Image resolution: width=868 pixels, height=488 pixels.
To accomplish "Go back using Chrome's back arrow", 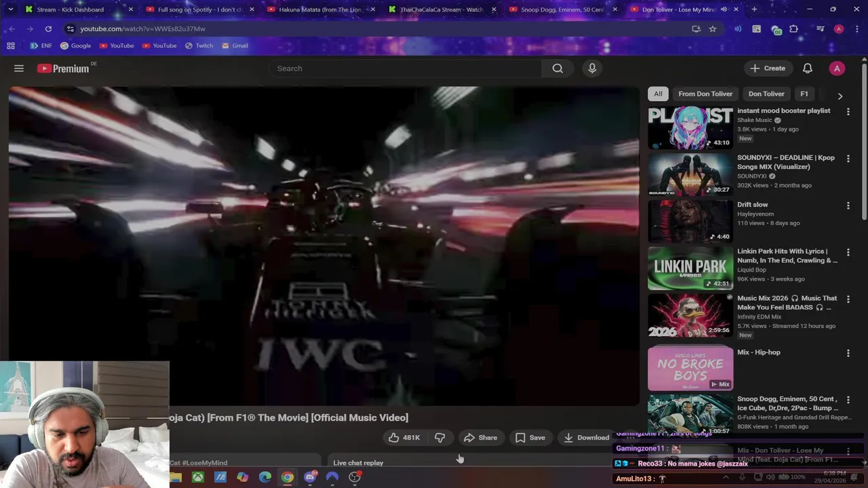I will pos(12,28).
